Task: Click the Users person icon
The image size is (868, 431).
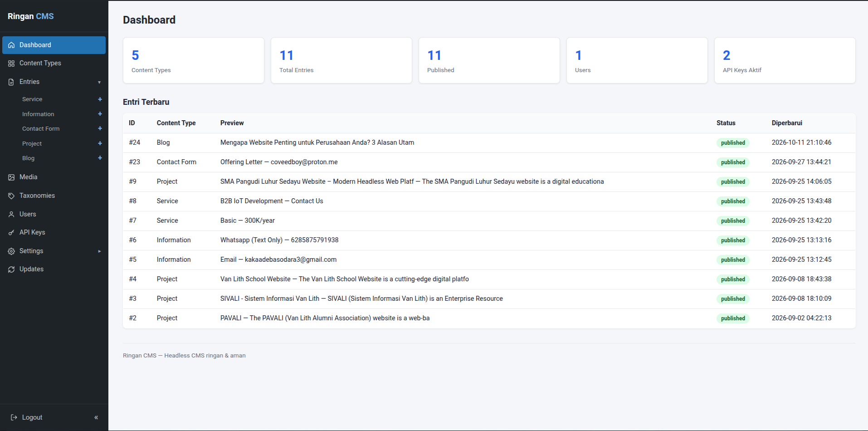Action: coord(11,214)
